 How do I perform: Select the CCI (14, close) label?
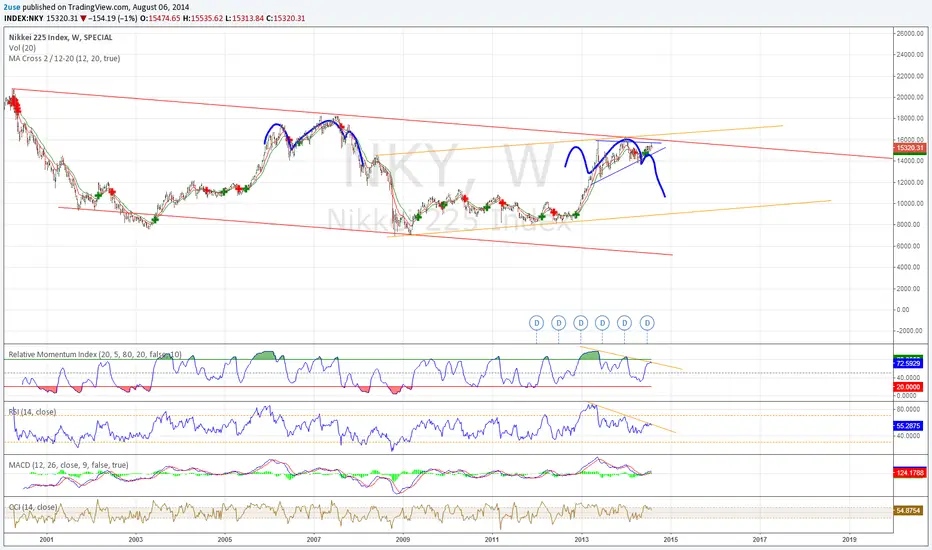point(33,507)
